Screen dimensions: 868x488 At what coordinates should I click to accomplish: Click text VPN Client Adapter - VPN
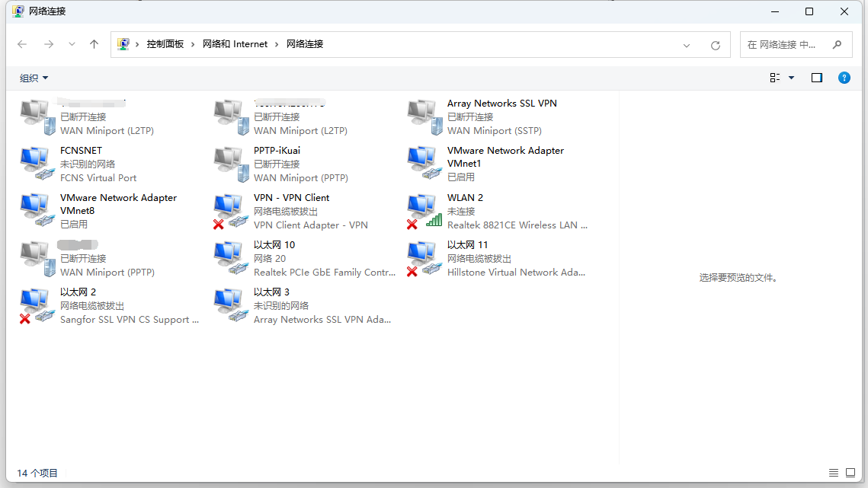tap(311, 225)
